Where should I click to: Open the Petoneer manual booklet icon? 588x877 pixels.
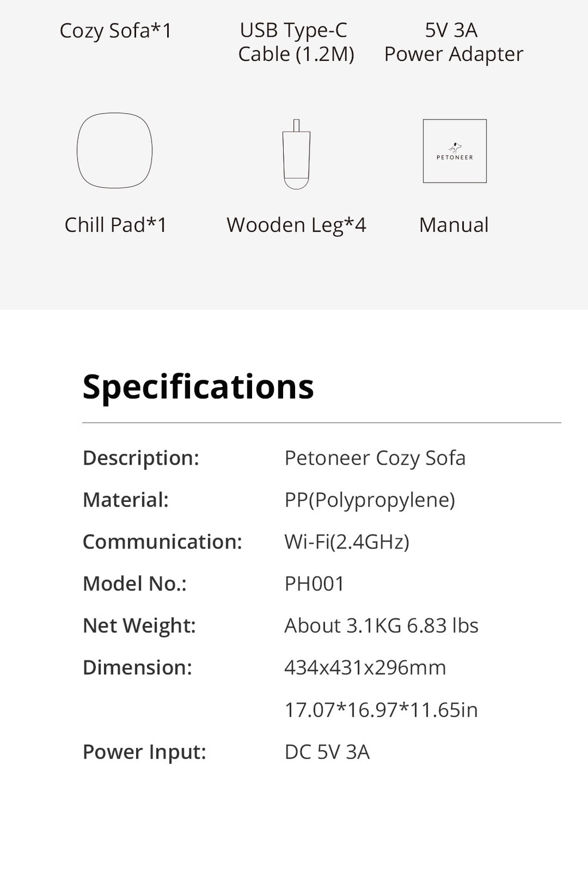click(455, 151)
